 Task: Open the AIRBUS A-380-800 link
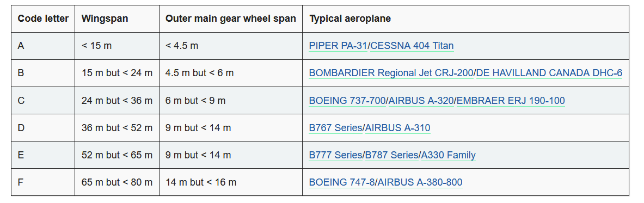[420, 182]
